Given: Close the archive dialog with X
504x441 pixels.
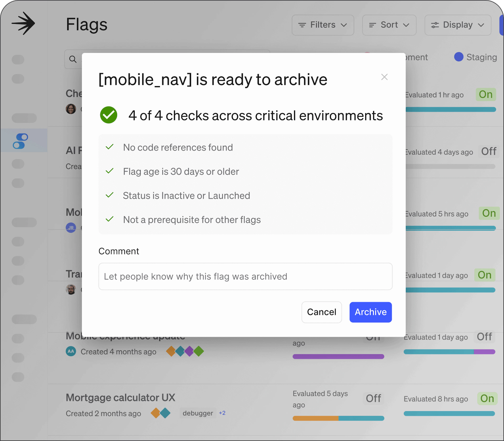Looking at the screenshot, I should pyautogui.click(x=384, y=77).
